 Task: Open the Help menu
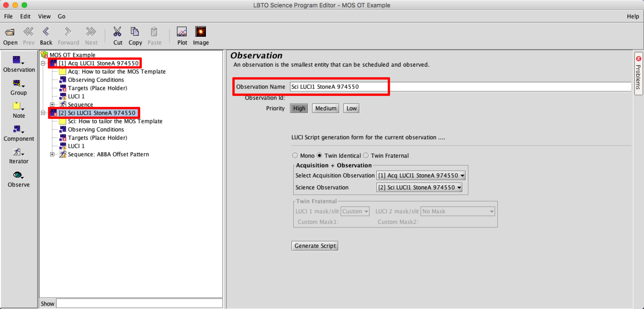[x=633, y=16]
